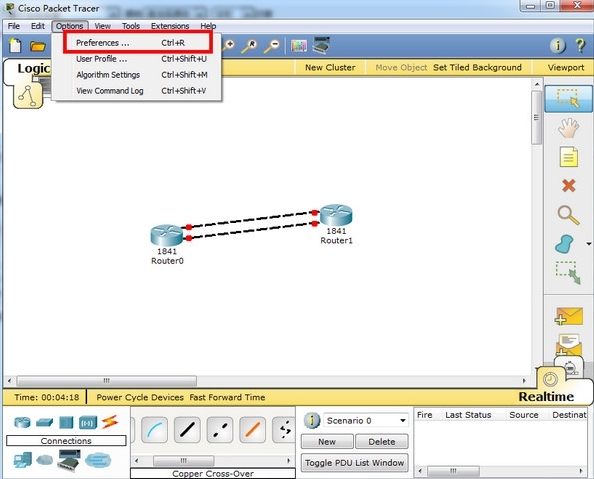Click the Delete scenario button
The image size is (594, 479).
pos(382,441)
